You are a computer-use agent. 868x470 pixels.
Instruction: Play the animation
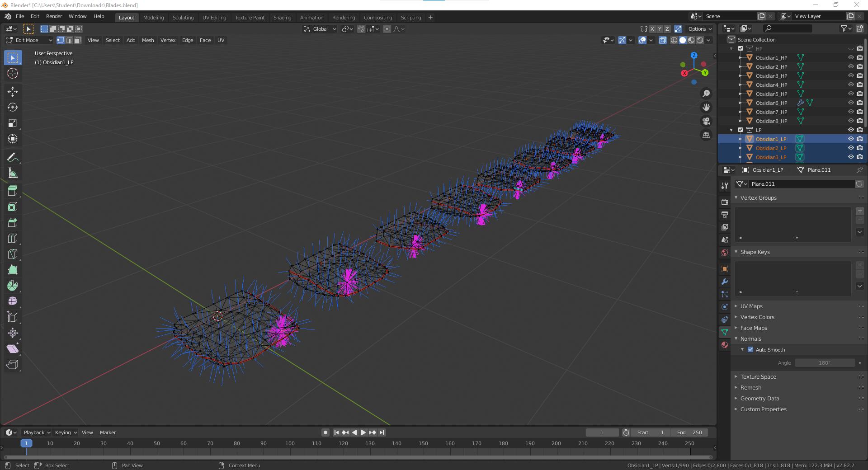[363, 432]
